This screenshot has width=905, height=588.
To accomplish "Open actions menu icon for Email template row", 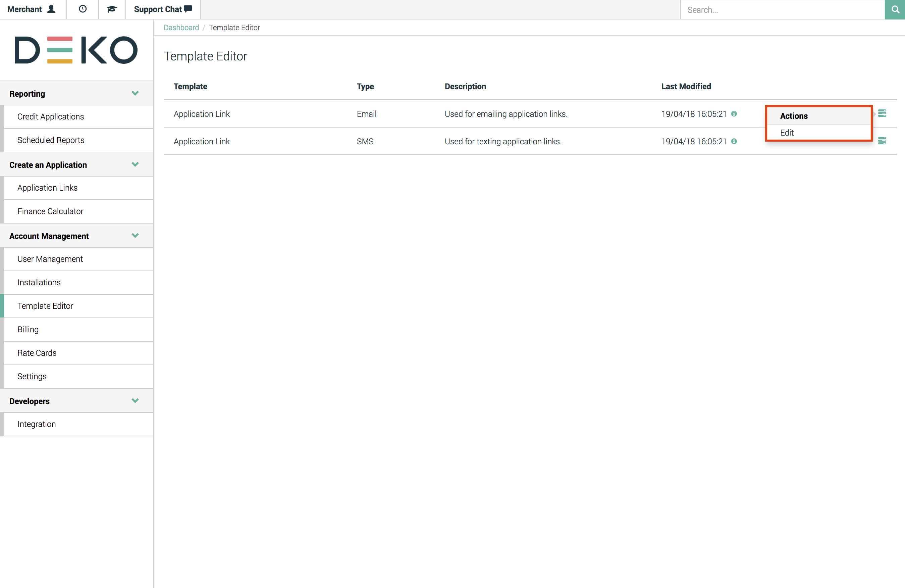I will pos(882,113).
